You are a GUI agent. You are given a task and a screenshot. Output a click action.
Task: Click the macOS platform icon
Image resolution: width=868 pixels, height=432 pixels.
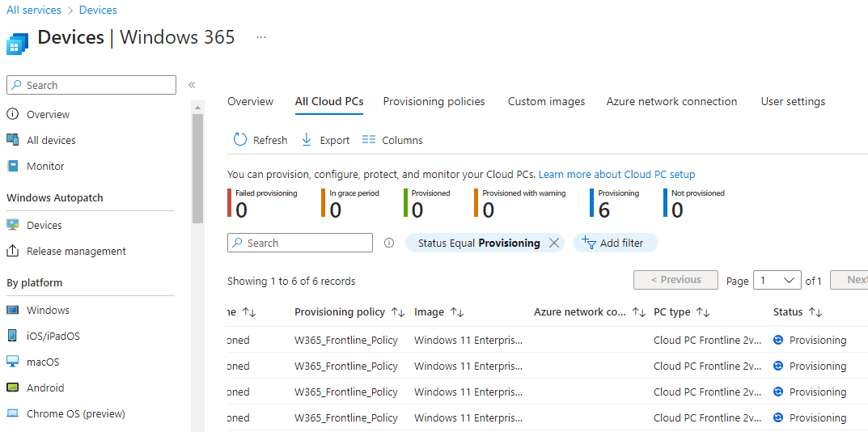[x=12, y=362]
